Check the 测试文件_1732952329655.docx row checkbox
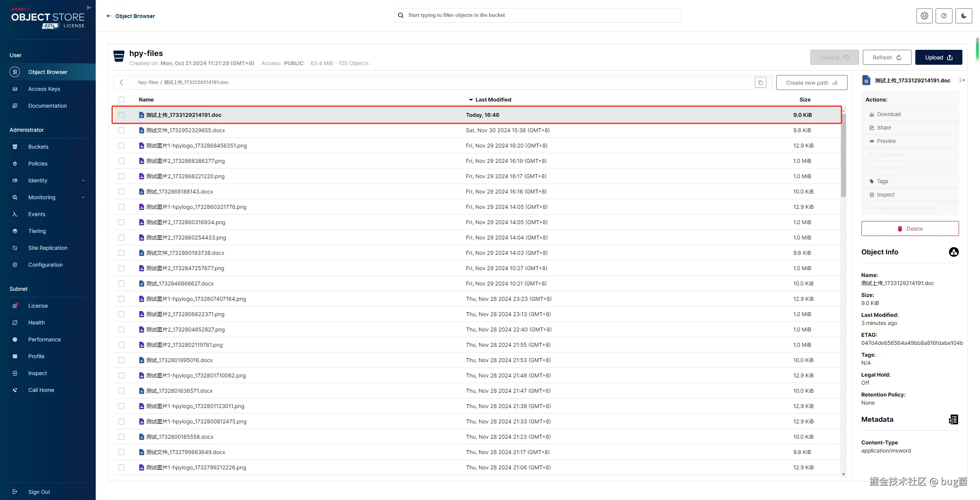This screenshot has width=980, height=500. pos(121,130)
